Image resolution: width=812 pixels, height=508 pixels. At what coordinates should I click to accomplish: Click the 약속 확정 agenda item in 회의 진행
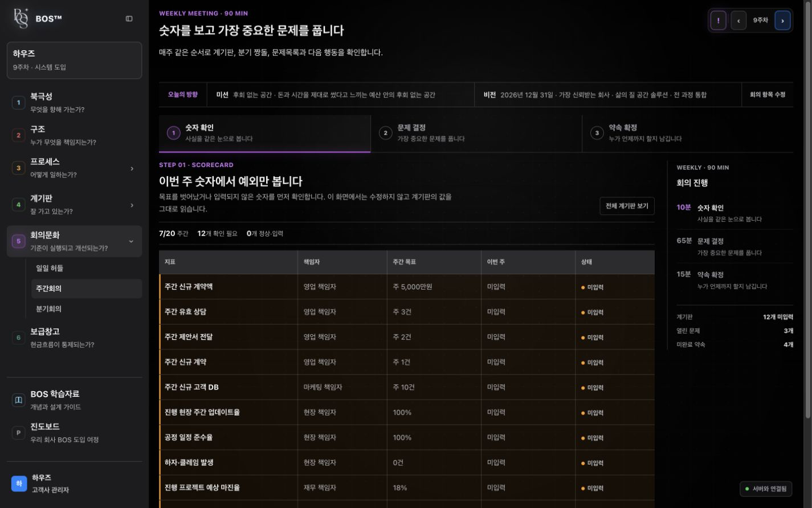point(735,280)
